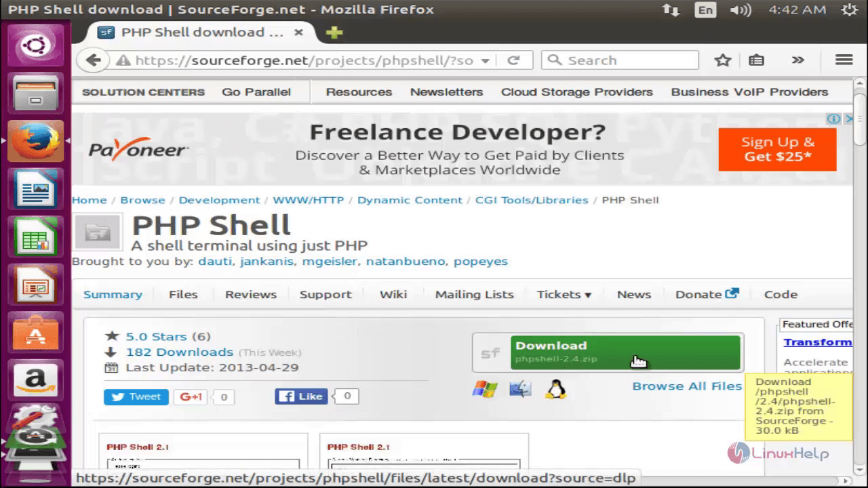Click Sign Up & Get $25 button
This screenshot has width=868, height=488.
click(777, 149)
